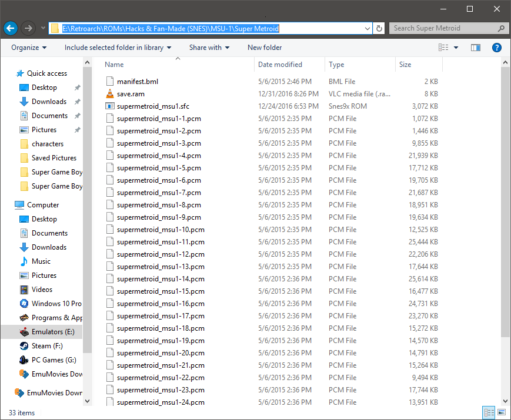Sort files by the Name column
The width and height of the screenshot is (511, 420).
tap(178, 65)
